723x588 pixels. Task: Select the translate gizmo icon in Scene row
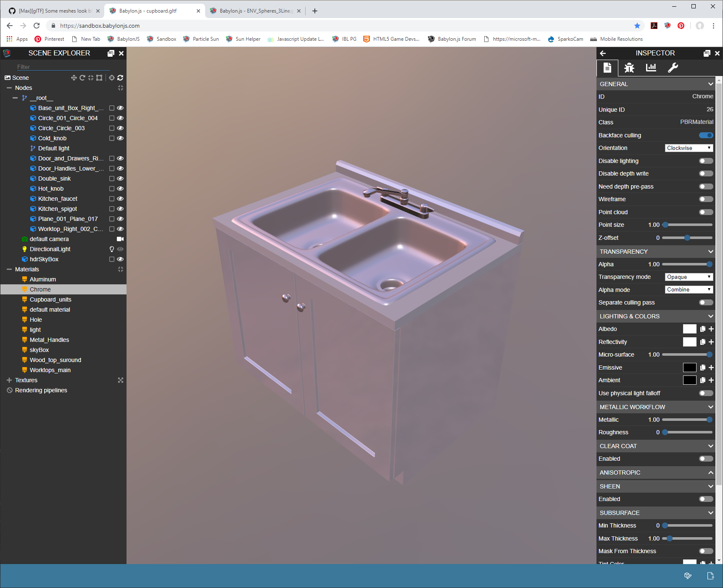coord(74,78)
